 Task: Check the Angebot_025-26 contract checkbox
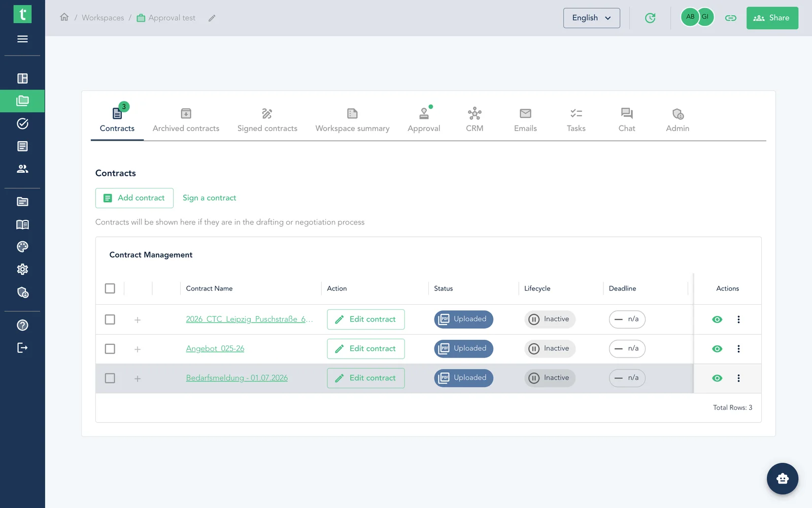[110, 349]
